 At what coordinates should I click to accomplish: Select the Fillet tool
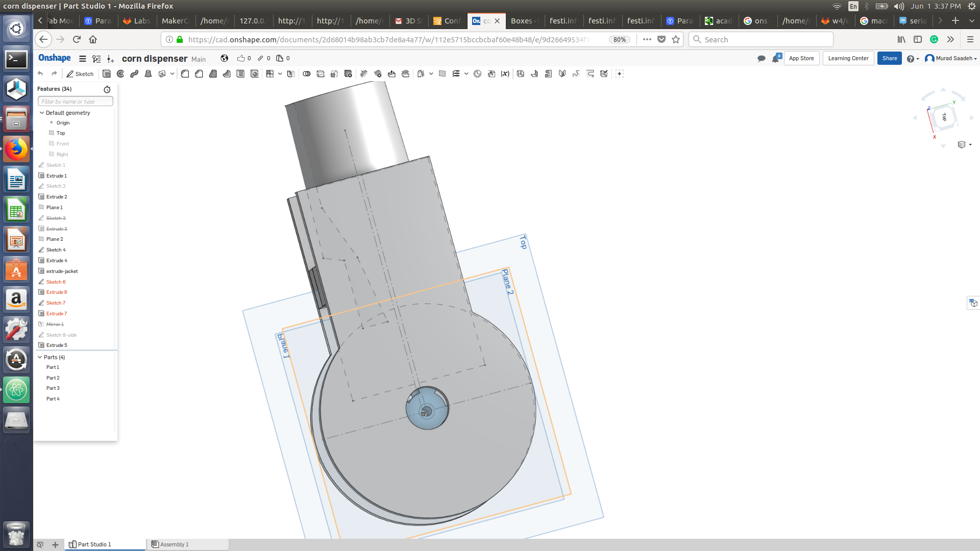(185, 74)
